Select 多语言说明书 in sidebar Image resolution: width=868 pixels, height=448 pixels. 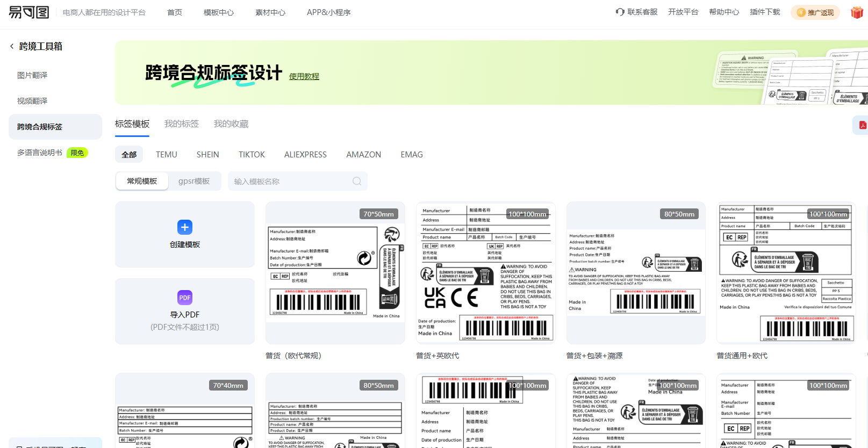pyautogui.click(x=40, y=153)
